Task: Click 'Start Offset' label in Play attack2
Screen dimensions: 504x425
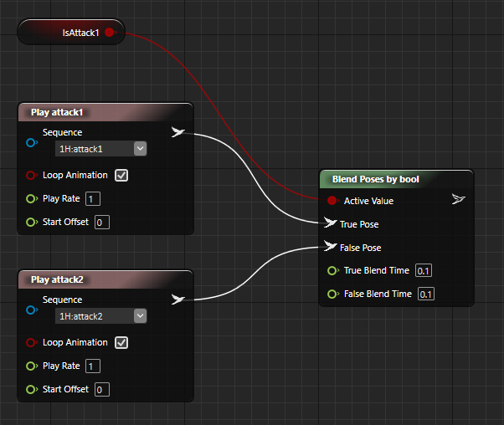Action: pyautogui.click(x=65, y=390)
